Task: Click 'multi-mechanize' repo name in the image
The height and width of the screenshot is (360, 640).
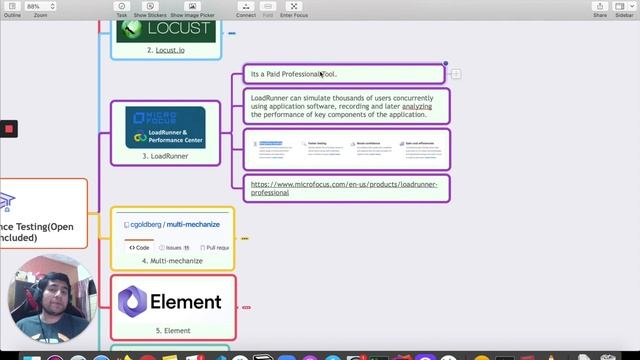Action: pos(193,224)
